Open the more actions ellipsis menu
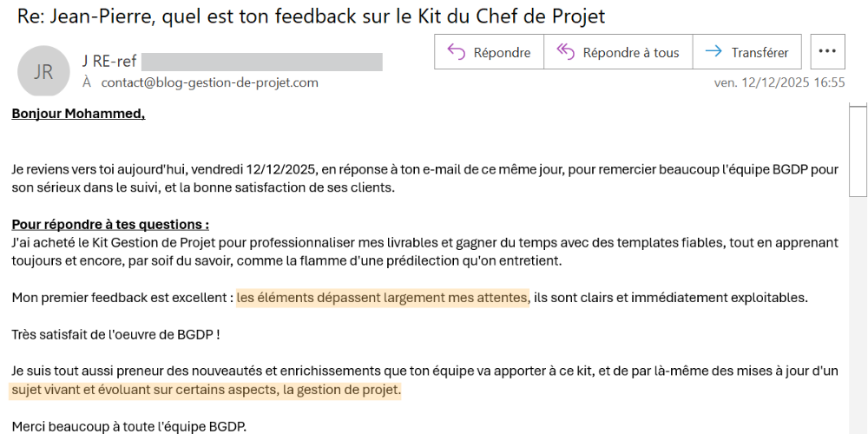Image resolution: width=868 pixels, height=434 pixels. tap(827, 52)
